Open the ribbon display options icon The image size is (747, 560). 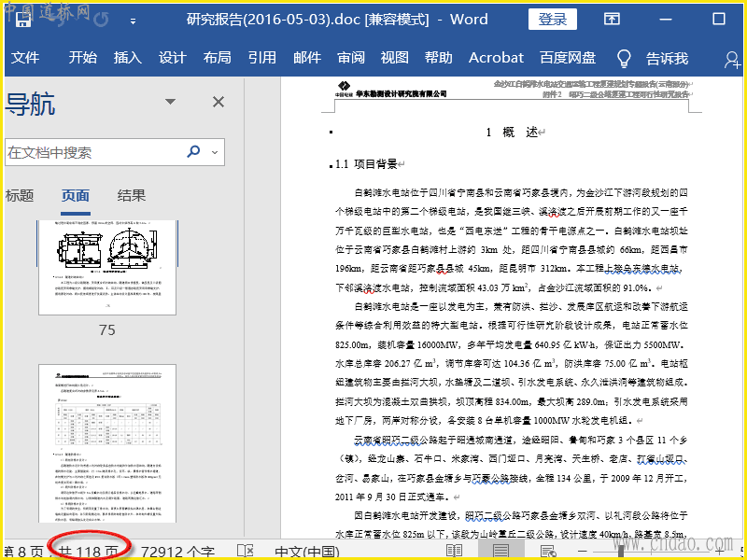612,19
